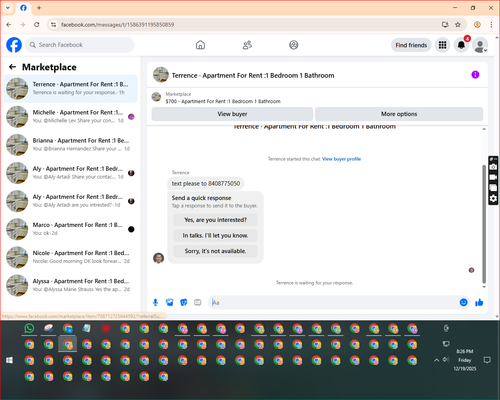Click the page scrollbar down arrow

[x=497, y=316]
